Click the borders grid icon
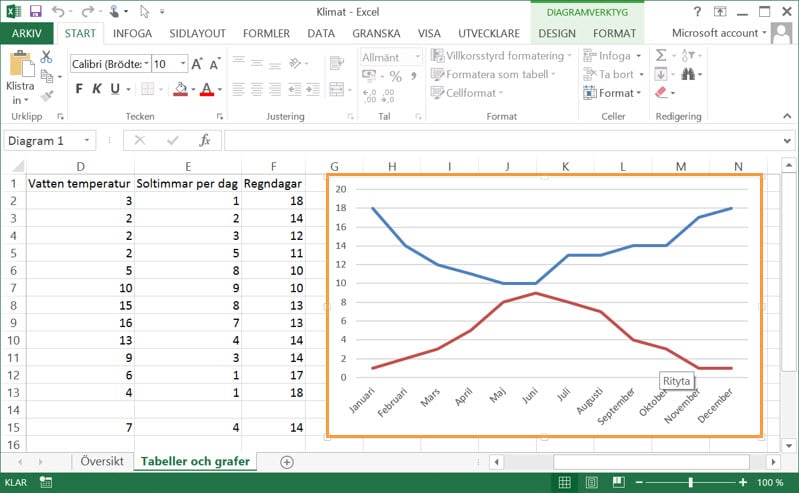 click(x=147, y=89)
